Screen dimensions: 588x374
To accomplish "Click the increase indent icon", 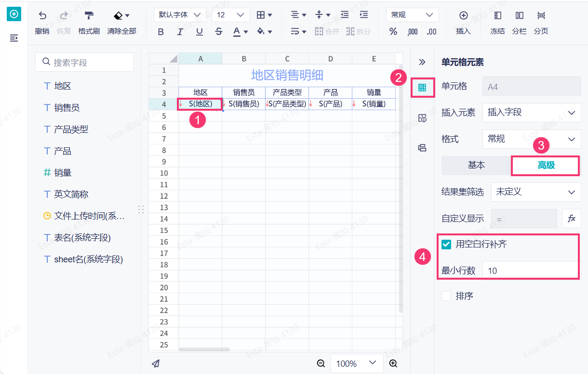I will click(364, 15).
